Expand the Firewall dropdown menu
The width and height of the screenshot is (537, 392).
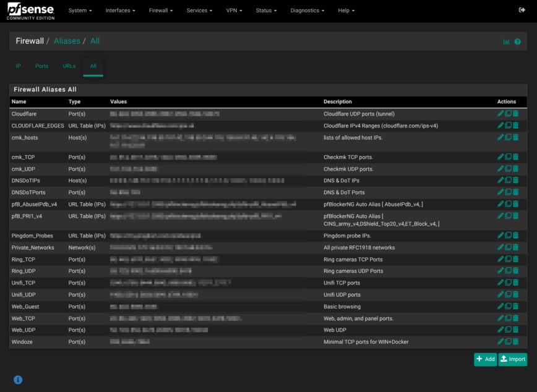coord(161,11)
